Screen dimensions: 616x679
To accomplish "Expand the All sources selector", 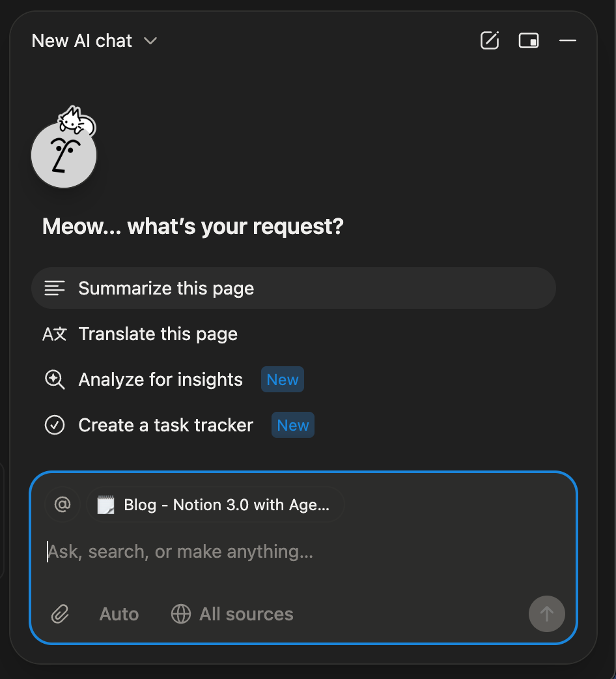I will pos(232,614).
